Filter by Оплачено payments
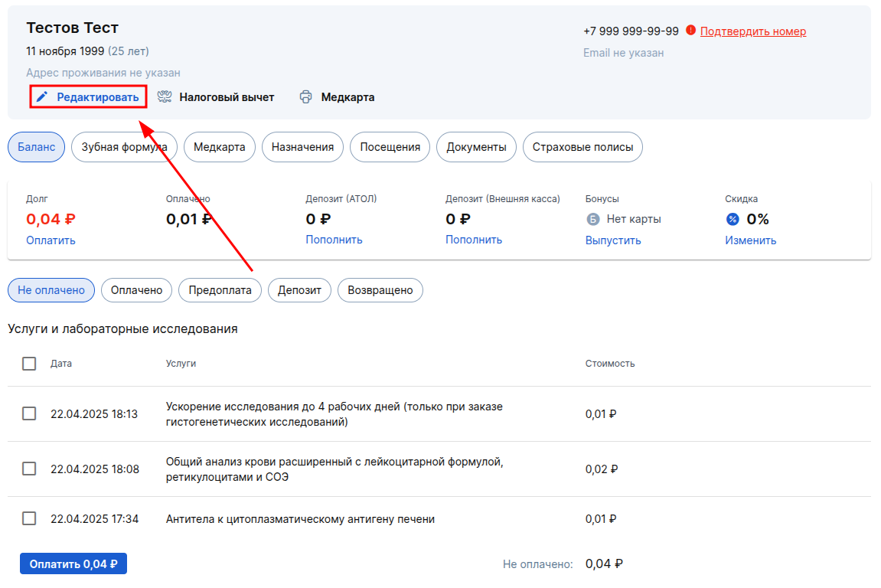 point(136,290)
